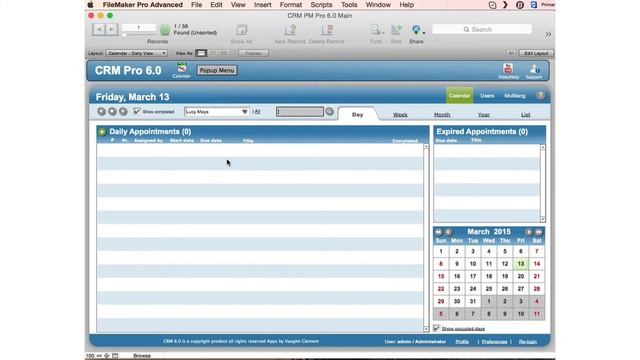Viewport: 640px width, 360px height.
Task: Click the Popup Menu button
Action: (x=217, y=70)
